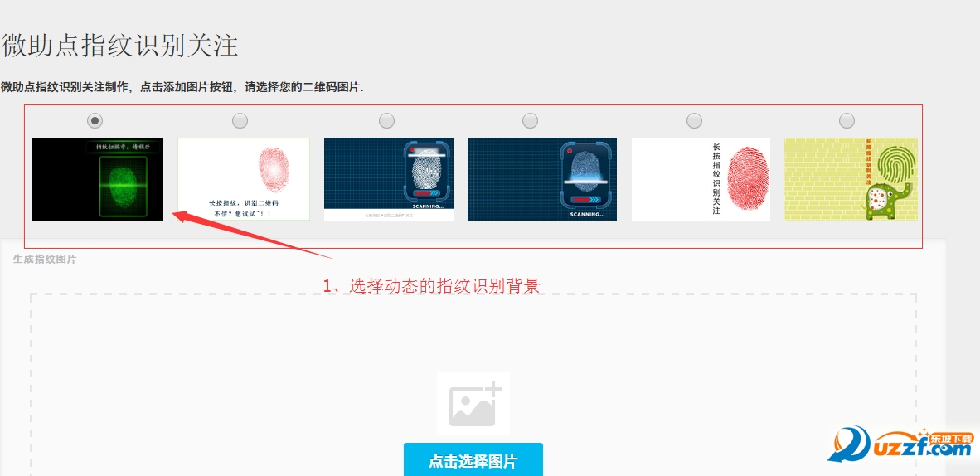
Task: Open the thumbnail reading 长按指纹,识别二维码
Action: 244,179
